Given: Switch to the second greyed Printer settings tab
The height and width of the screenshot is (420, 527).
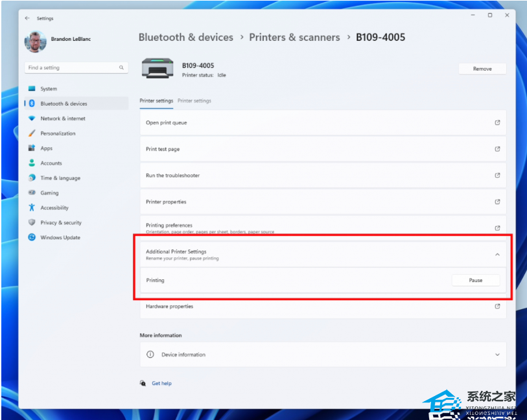Looking at the screenshot, I should point(194,101).
